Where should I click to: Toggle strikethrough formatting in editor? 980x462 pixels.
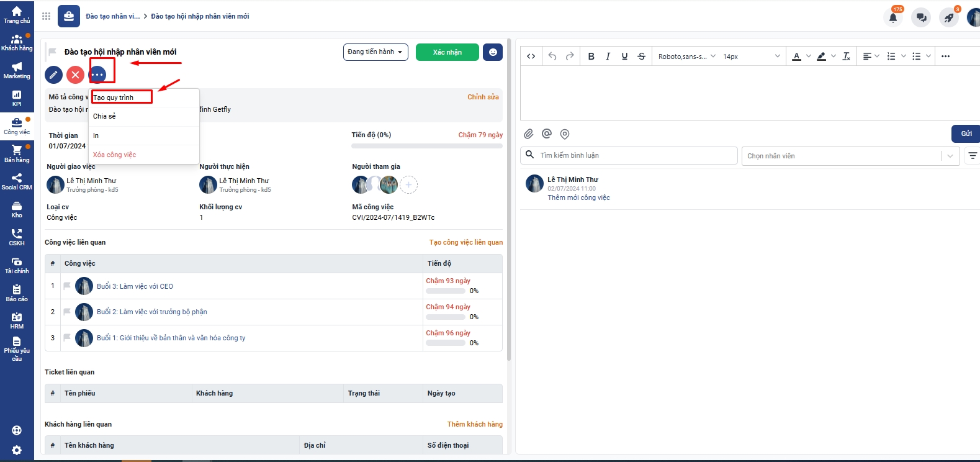641,57
